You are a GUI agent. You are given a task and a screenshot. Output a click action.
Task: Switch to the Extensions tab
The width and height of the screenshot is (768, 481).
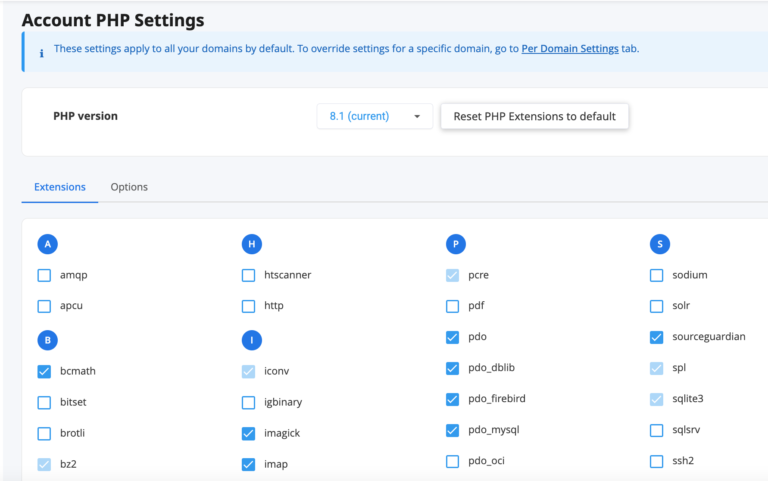(60, 187)
